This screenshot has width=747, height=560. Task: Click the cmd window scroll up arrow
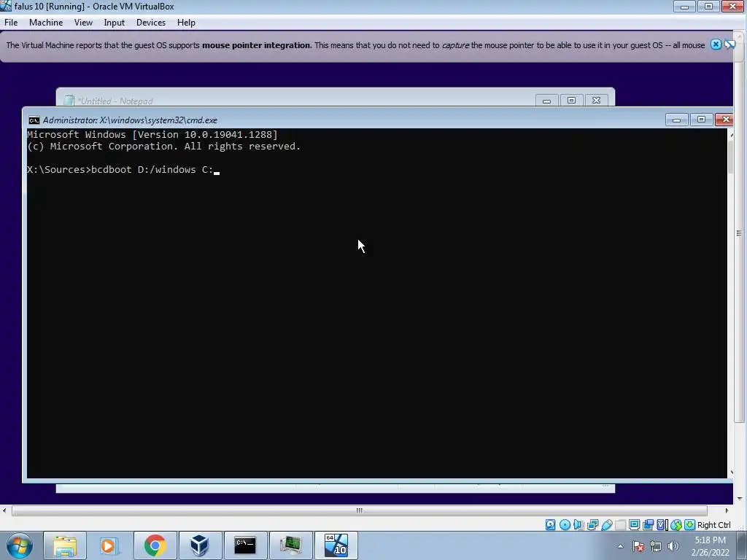(731, 135)
